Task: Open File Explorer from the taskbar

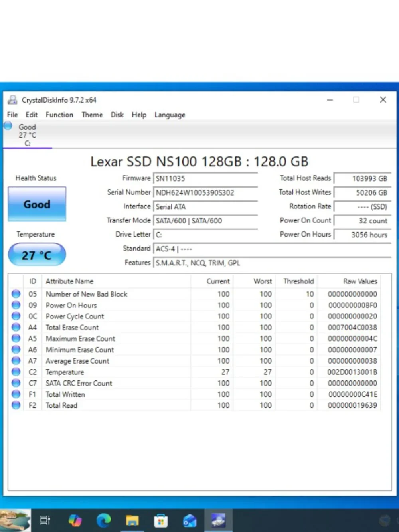Action: coord(132,520)
